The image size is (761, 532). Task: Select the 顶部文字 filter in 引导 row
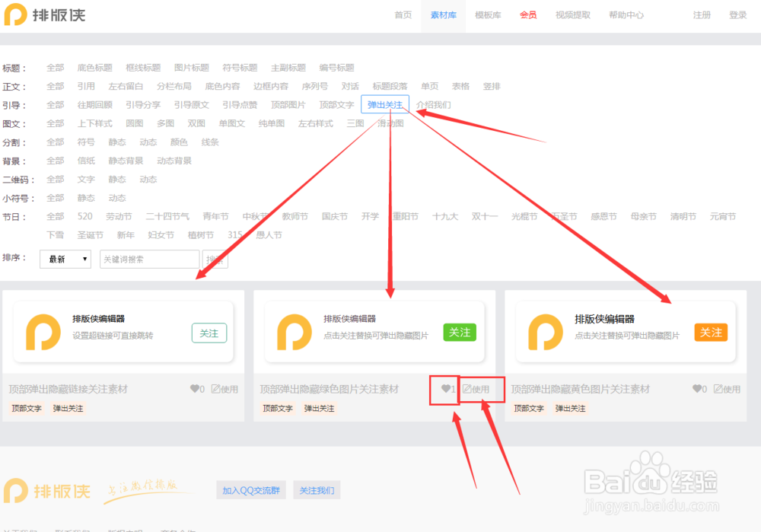(337, 105)
